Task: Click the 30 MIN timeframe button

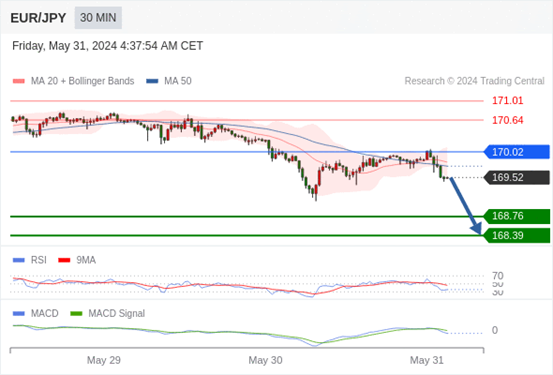Action: point(98,18)
